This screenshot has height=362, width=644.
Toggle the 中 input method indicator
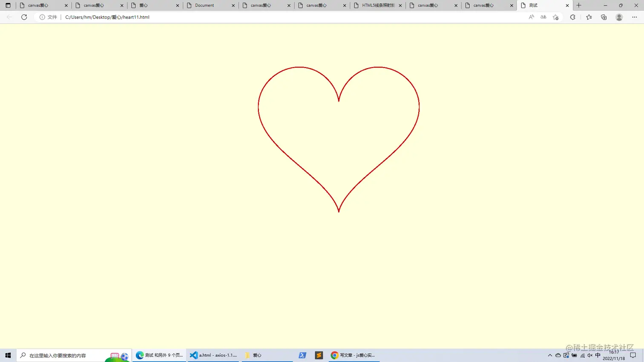(598, 355)
